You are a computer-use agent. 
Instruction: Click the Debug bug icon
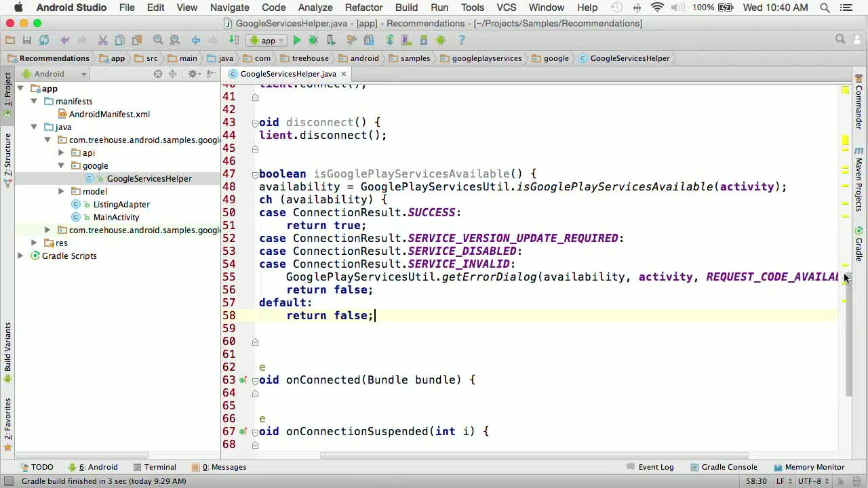(x=313, y=41)
